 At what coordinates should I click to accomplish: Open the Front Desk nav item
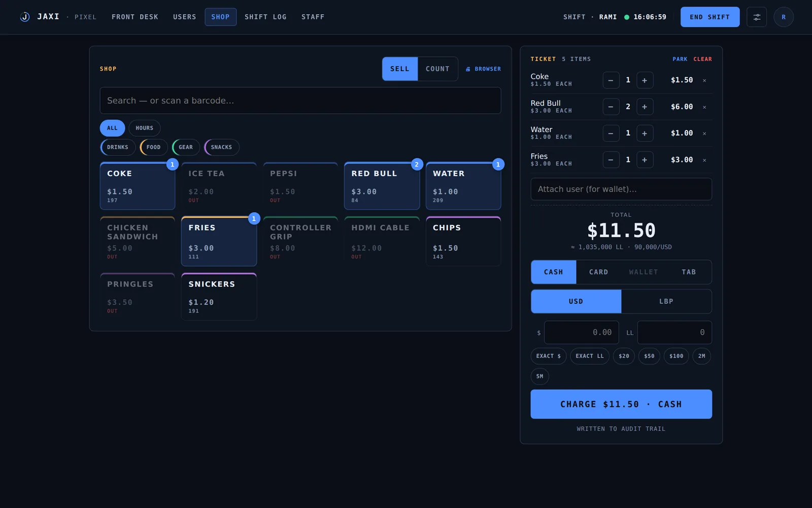[x=135, y=17]
